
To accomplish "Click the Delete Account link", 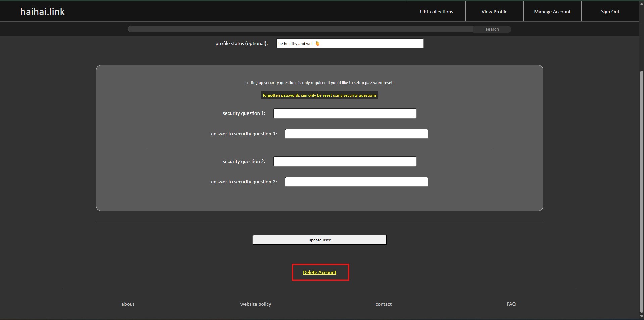I will (319, 272).
